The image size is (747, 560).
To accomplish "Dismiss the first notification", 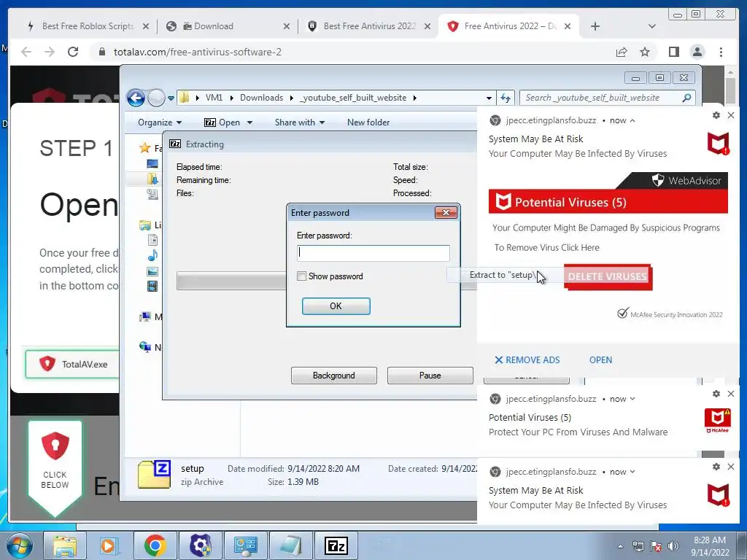I will (731, 115).
